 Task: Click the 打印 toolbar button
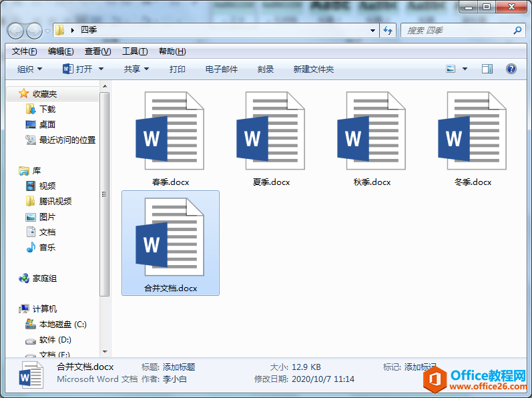click(x=177, y=69)
